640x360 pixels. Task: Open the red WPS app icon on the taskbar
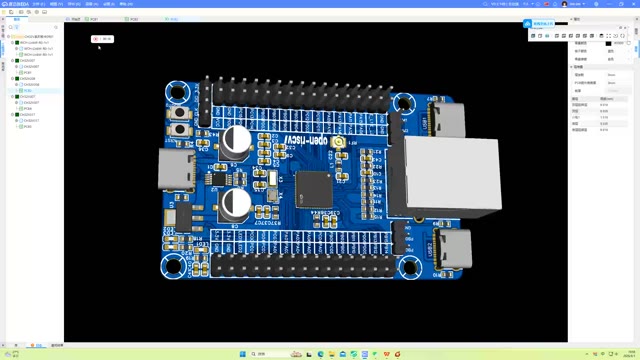pos(386,354)
